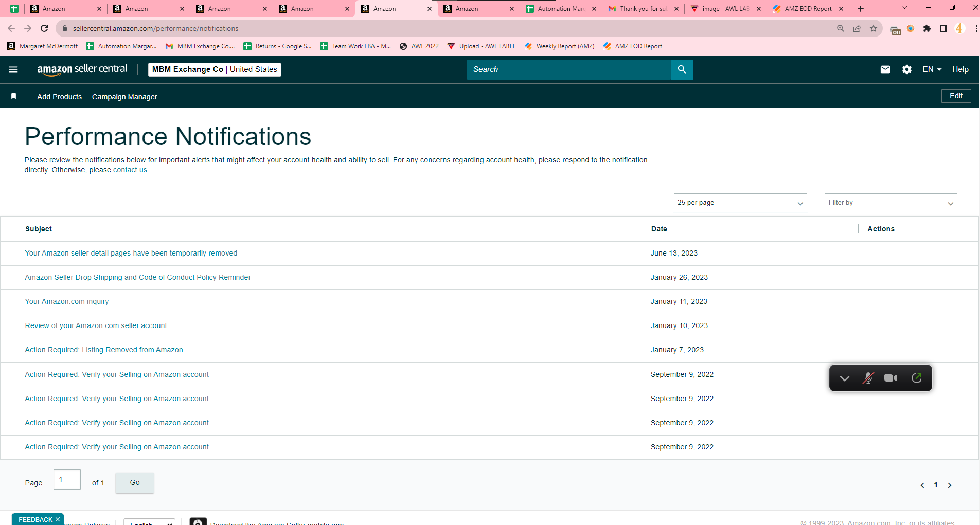This screenshot has width=980, height=525.
Task: Click the share screen icon in meeting toolbar
Action: [917, 378]
